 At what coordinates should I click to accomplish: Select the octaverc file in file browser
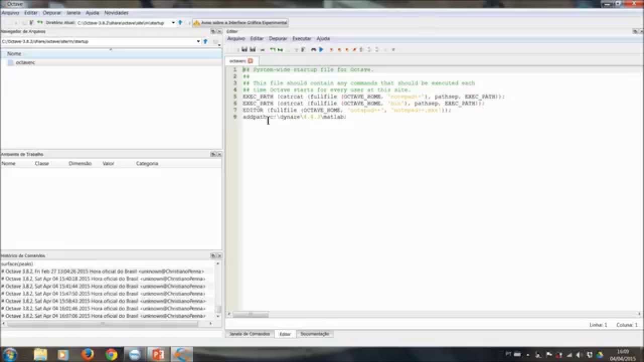(25, 62)
